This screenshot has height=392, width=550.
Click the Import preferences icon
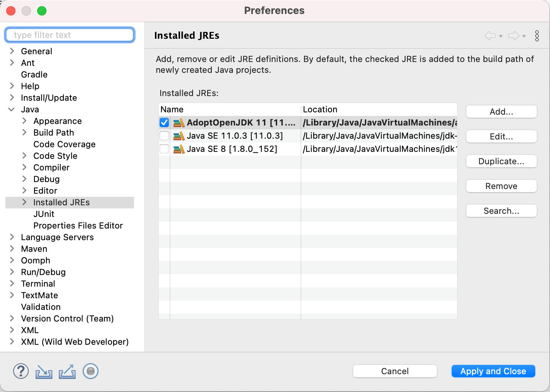point(44,371)
